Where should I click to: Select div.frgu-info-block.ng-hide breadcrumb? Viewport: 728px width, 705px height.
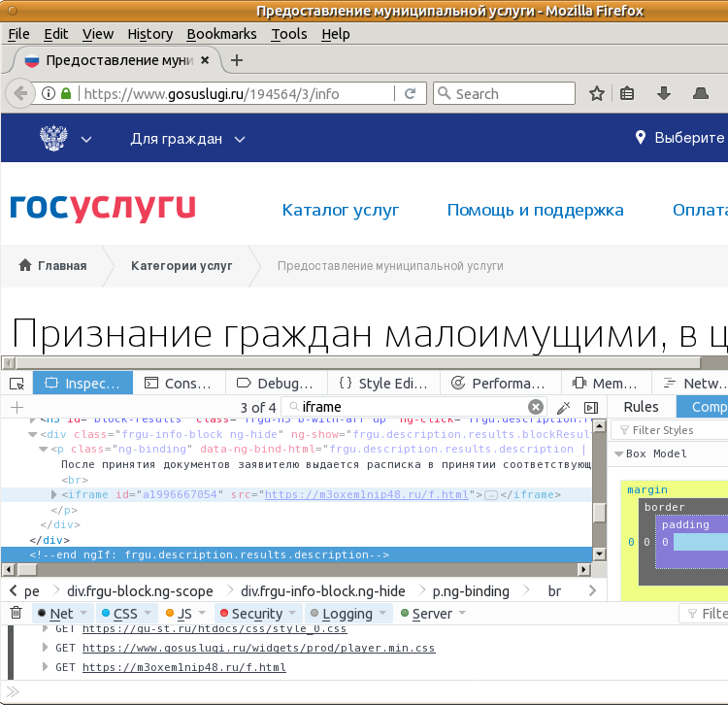(x=322, y=591)
